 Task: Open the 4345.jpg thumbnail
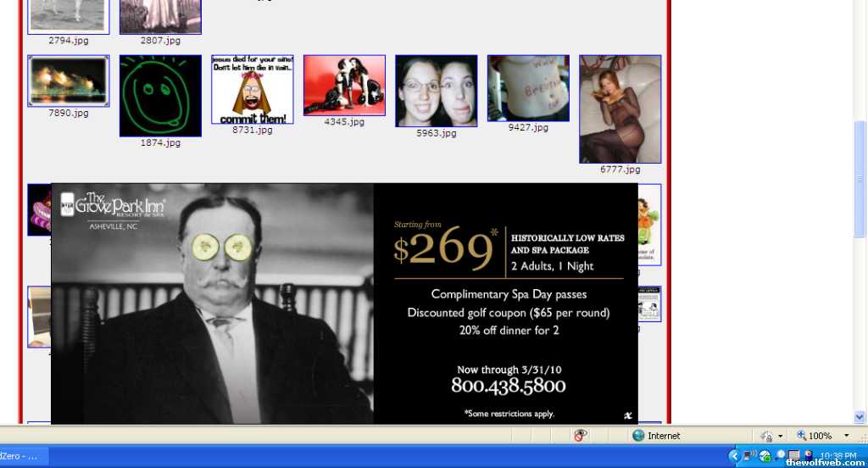tap(344, 85)
